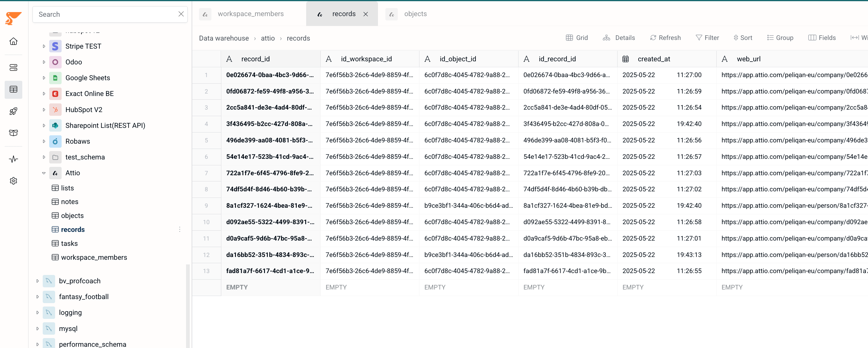
Task: Open the Details view
Action: pos(619,38)
